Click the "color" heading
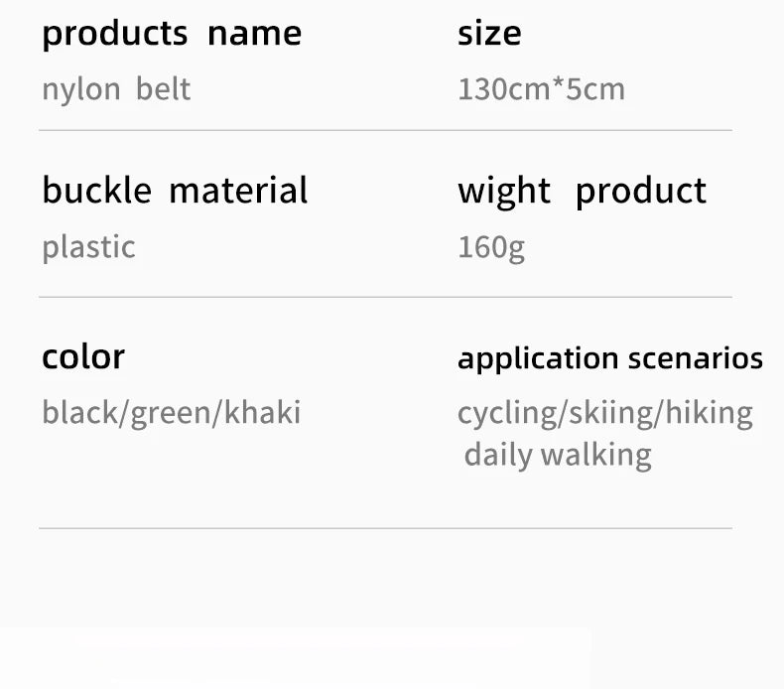The width and height of the screenshot is (784, 689). (x=83, y=356)
